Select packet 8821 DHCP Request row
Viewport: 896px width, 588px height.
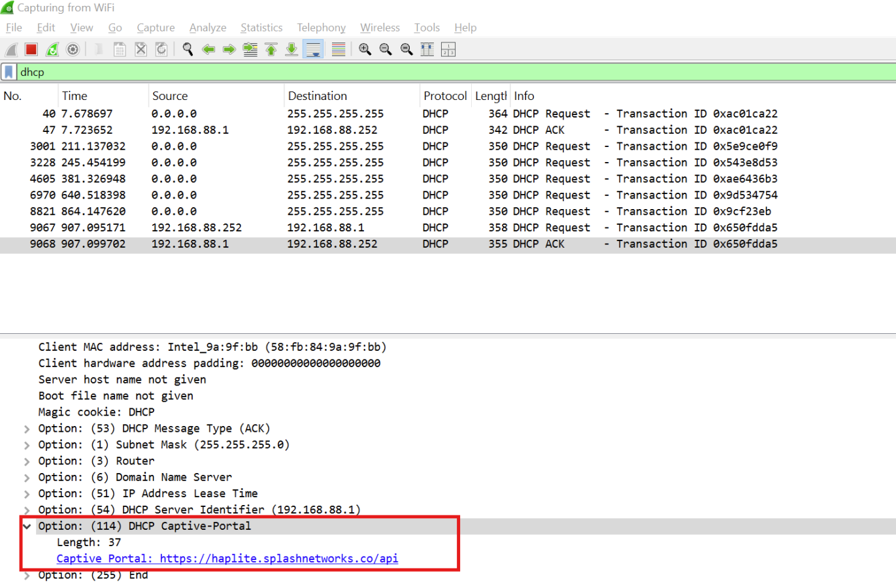(448, 212)
